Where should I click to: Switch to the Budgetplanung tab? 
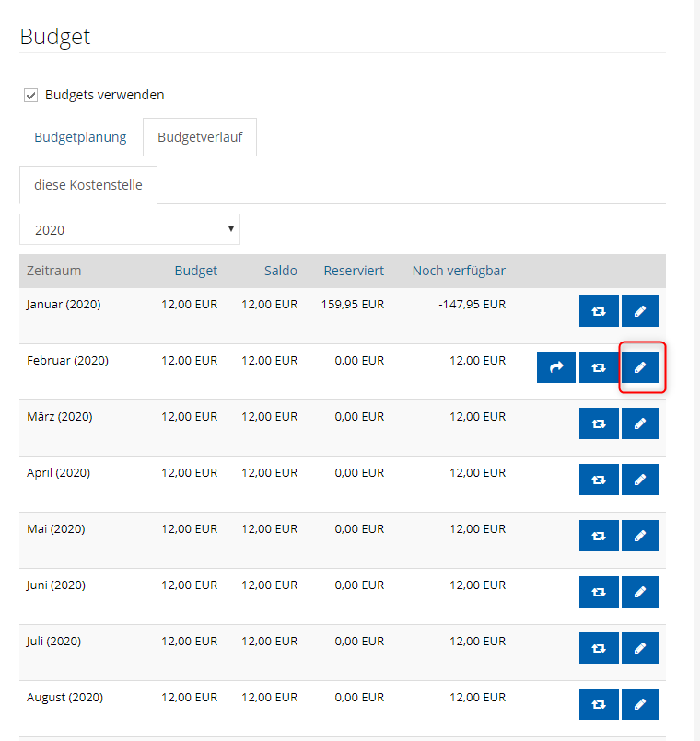click(x=80, y=137)
